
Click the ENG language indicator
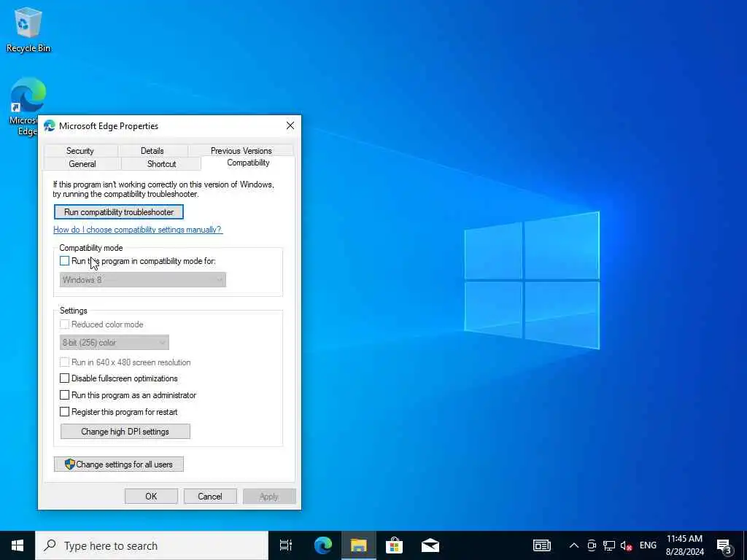coord(648,545)
